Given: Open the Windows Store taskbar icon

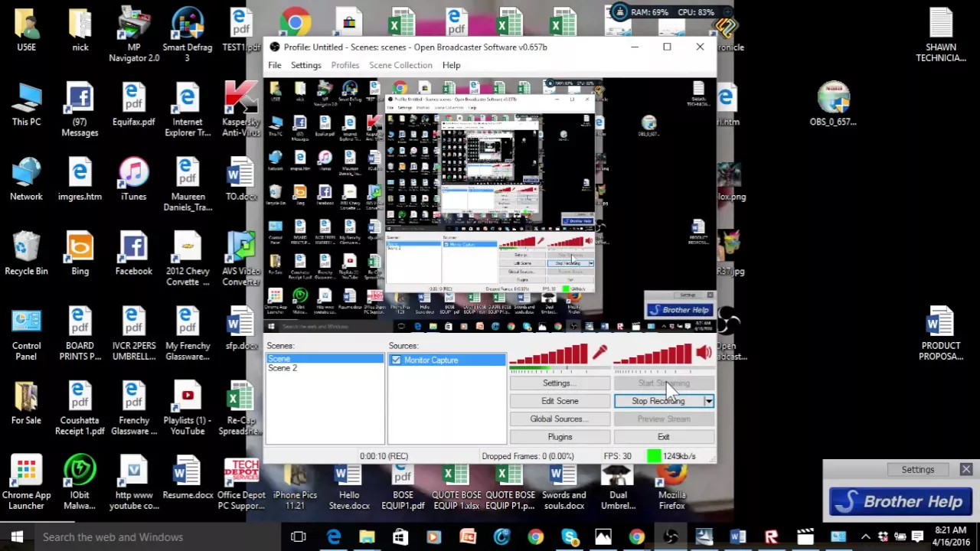Looking at the screenshot, I should (400, 536).
